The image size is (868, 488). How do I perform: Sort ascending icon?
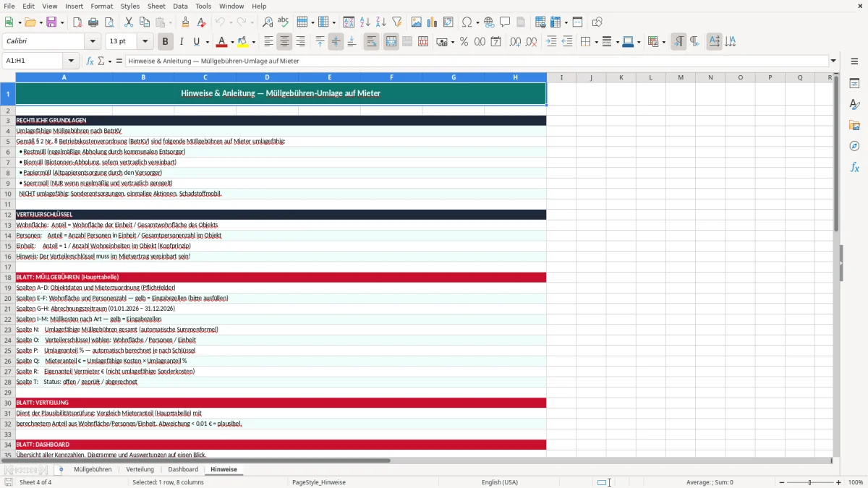click(x=365, y=22)
